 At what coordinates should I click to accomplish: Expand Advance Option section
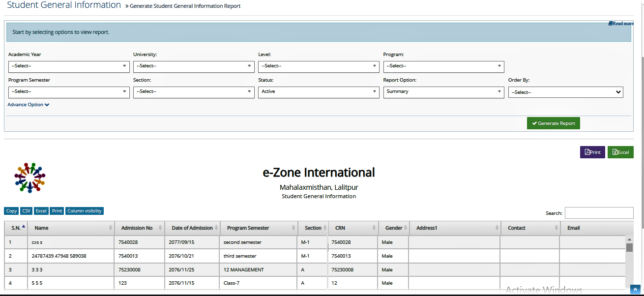click(29, 105)
